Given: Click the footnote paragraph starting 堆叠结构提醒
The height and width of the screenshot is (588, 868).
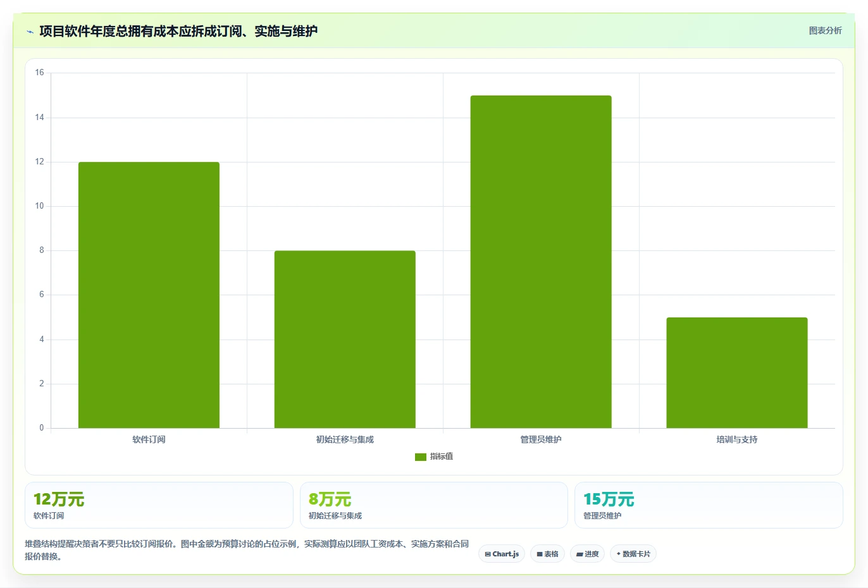Looking at the screenshot, I should point(247,550).
